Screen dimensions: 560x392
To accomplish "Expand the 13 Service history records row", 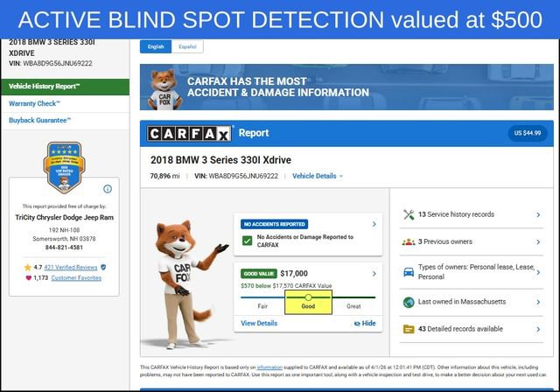I will click(537, 214).
